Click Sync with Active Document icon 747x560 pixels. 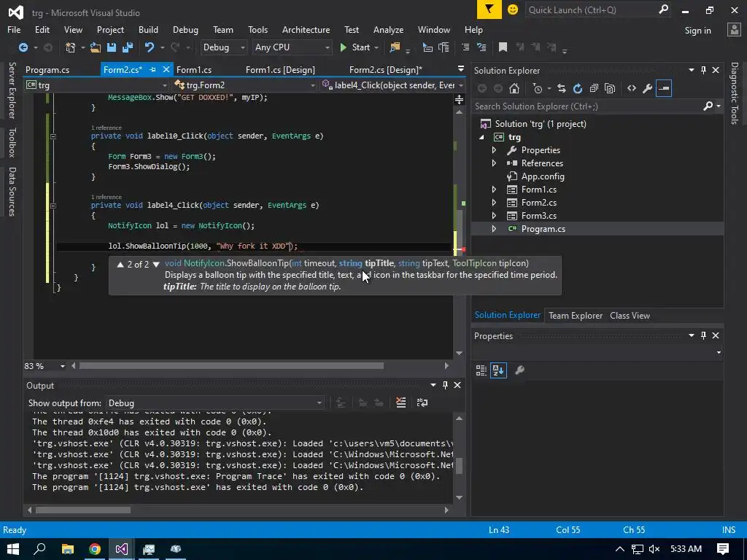tap(562, 88)
